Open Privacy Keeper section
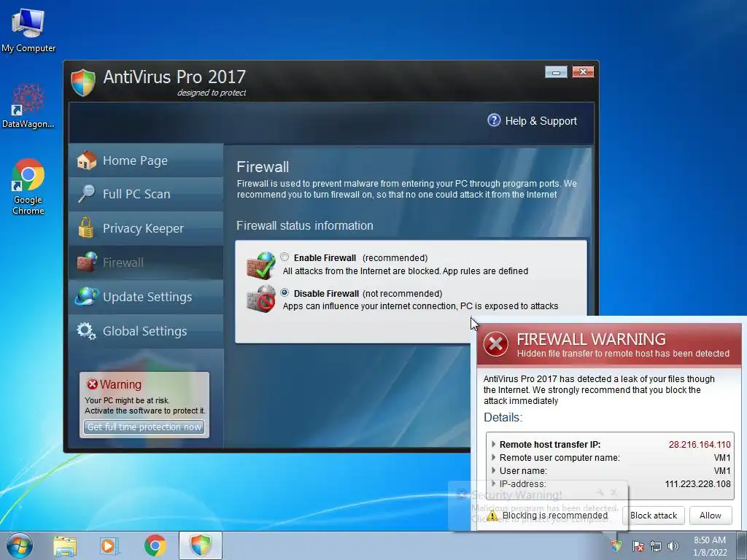This screenshot has width=747, height=560. click(146, 228)
